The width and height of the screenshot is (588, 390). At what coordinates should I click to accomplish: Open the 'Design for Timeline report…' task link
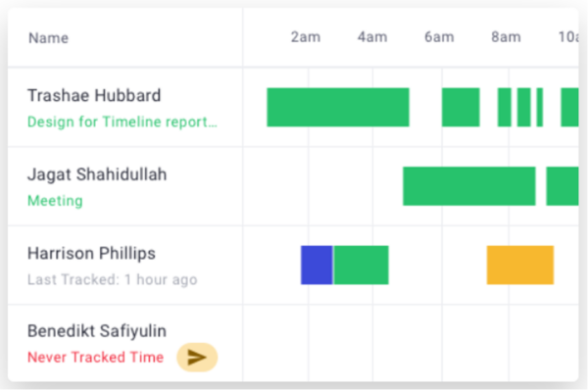122,122
